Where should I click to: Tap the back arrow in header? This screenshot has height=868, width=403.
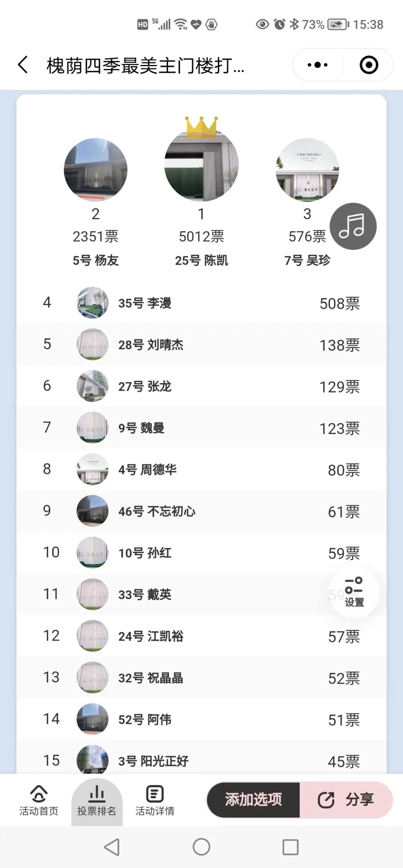coord(23,65)
